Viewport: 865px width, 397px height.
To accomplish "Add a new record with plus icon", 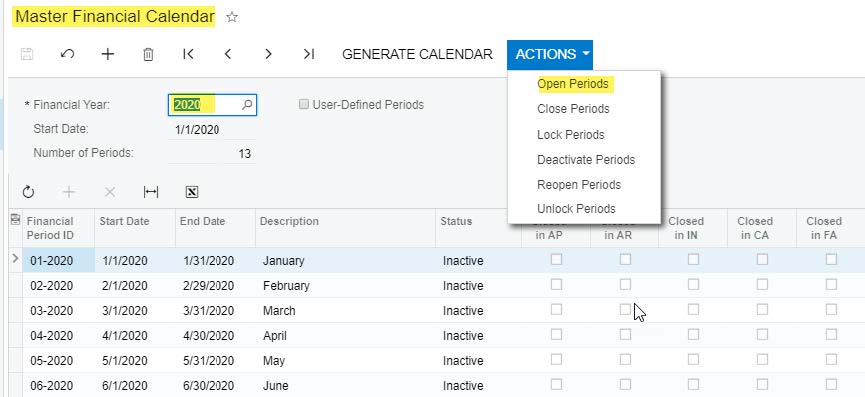I will click(108, 54).
